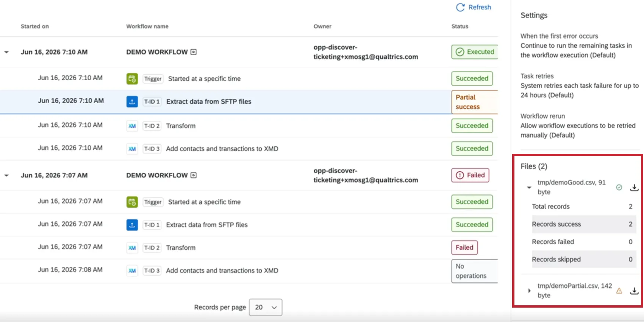Click the Executed status badge
This screenshot has height=322, width=644.
[x=475, y=52]
